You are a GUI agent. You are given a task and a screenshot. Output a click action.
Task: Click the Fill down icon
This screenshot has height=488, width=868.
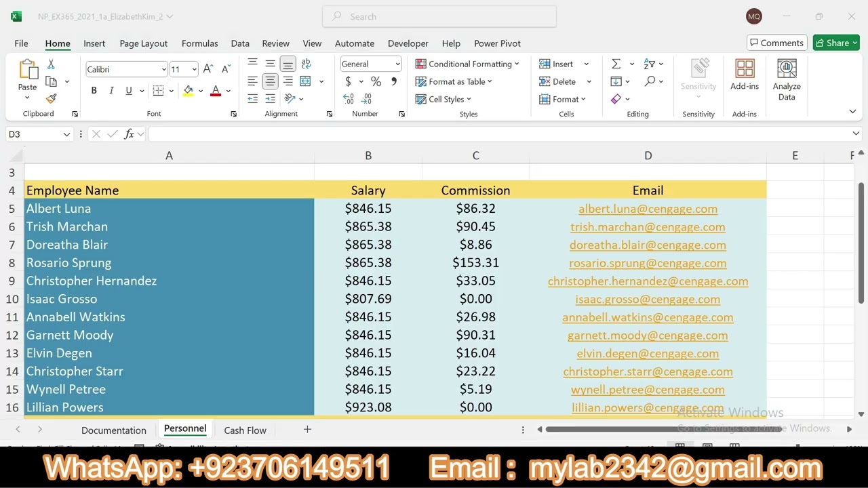[616, 81]
